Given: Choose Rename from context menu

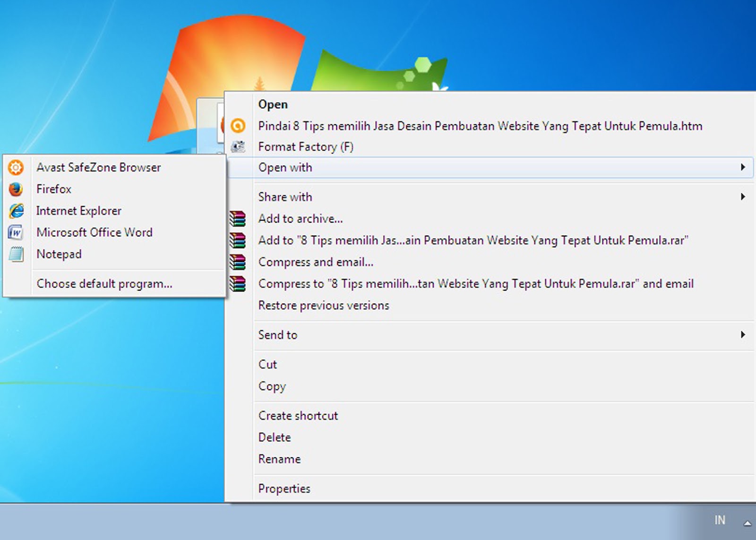Looking at the screenshot, I should 490,459.
